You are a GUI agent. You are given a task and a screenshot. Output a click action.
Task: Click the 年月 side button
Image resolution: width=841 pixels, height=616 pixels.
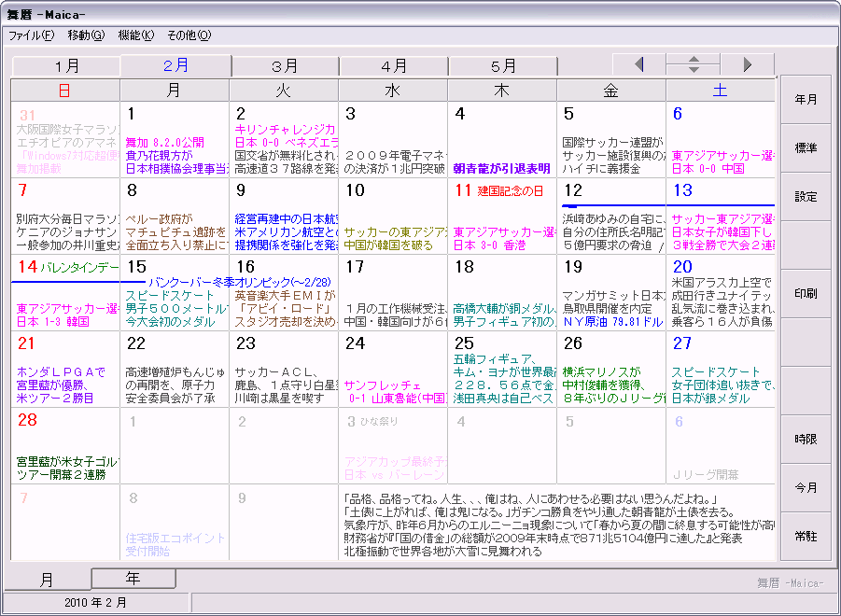[x=806, y=100]
